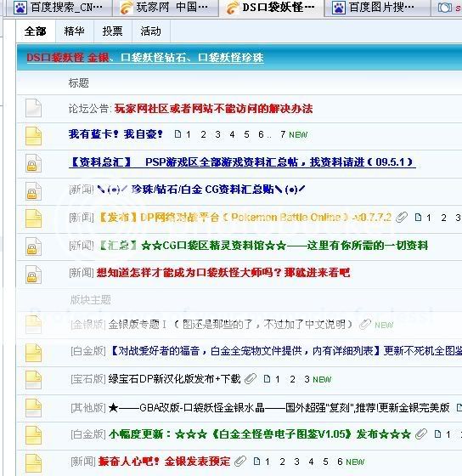This screenshot has height=476, width=462.
Task: Open the 活动 forum filter tab
Action: [151, 31]
